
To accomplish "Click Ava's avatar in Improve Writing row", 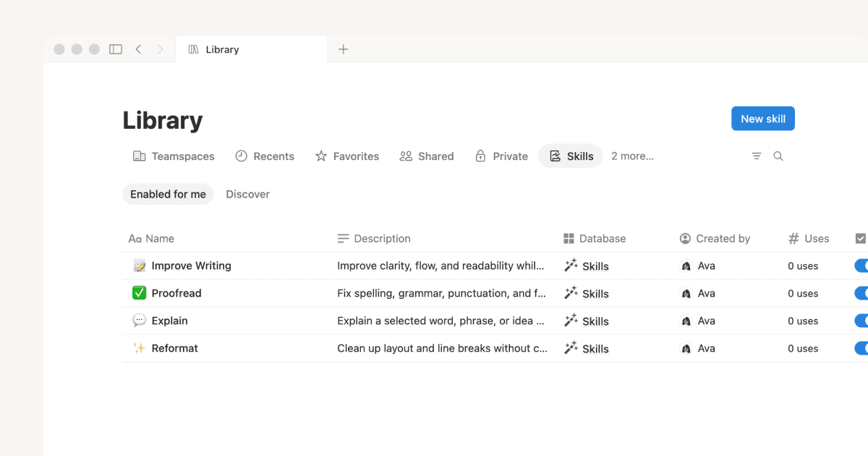I will pos(686,266).
